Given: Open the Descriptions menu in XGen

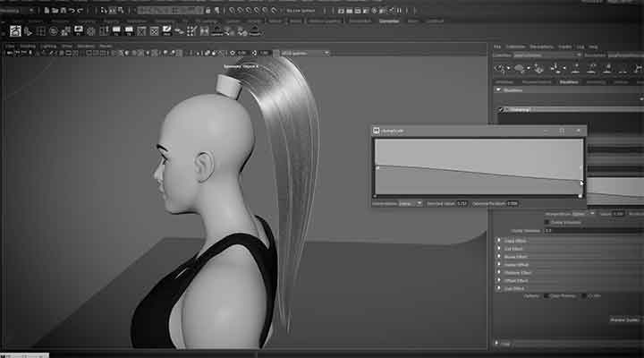Looking at the screenshot, I should (x=541, y=47).
